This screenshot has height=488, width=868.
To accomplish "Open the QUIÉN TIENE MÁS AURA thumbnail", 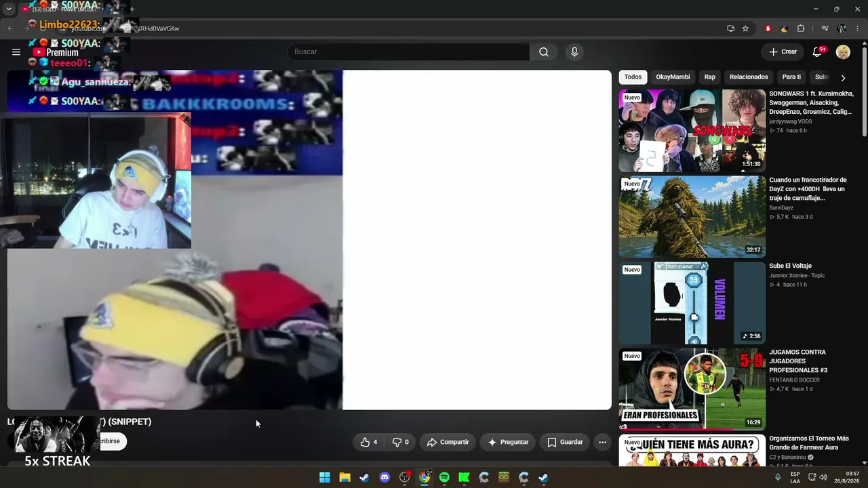I will [692, 450].
